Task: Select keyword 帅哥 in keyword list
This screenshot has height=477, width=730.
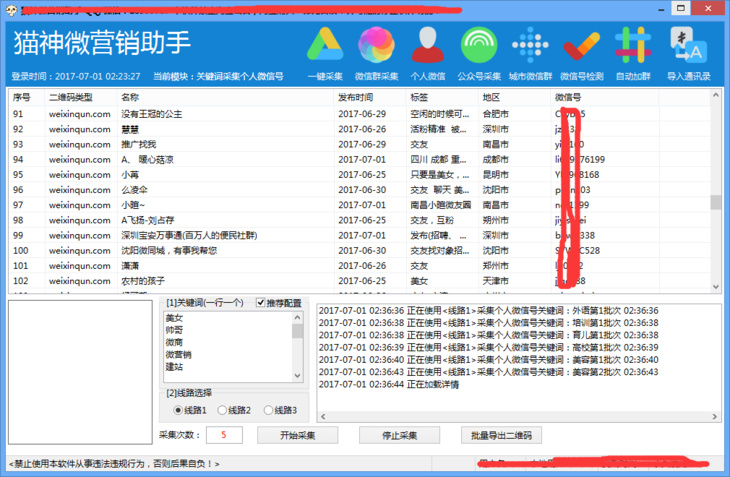Action: (175, 330)
